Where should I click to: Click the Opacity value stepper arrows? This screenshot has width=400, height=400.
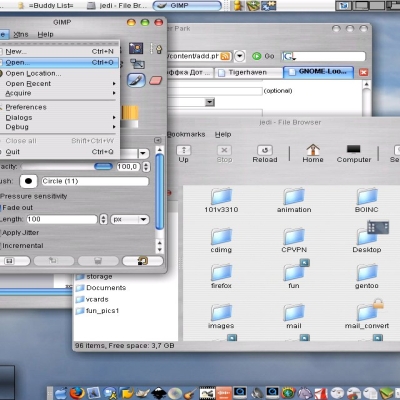click(x=146, y=166)
